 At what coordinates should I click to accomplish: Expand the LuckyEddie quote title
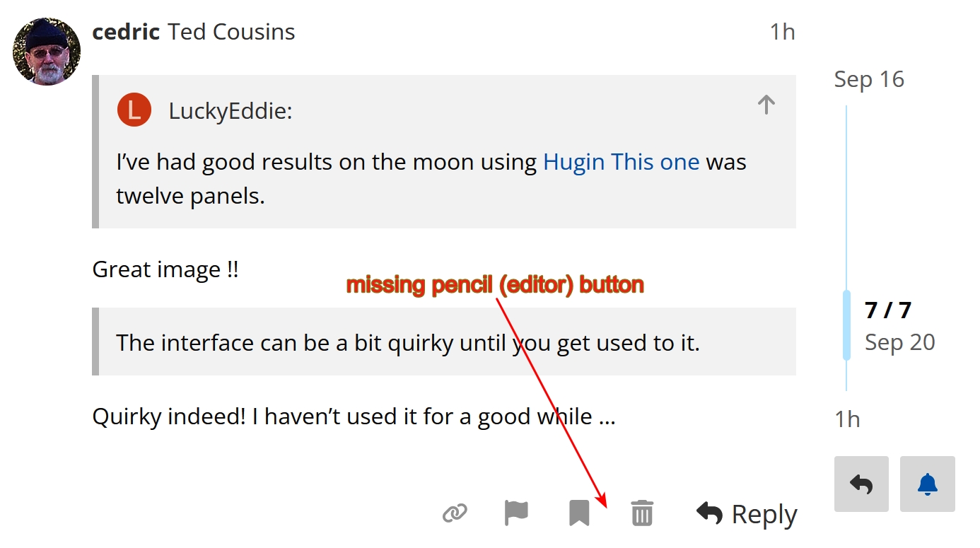click(x=230, y=111)
